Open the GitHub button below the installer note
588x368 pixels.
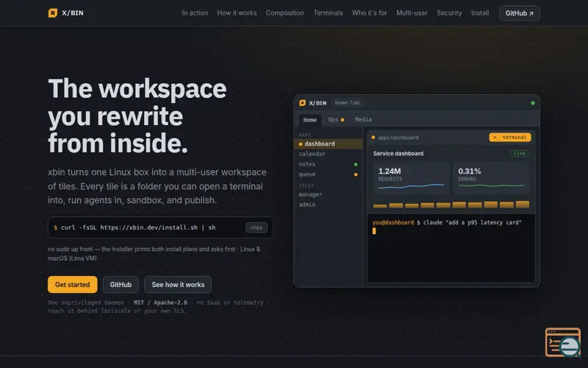click(x=121, y=285)
